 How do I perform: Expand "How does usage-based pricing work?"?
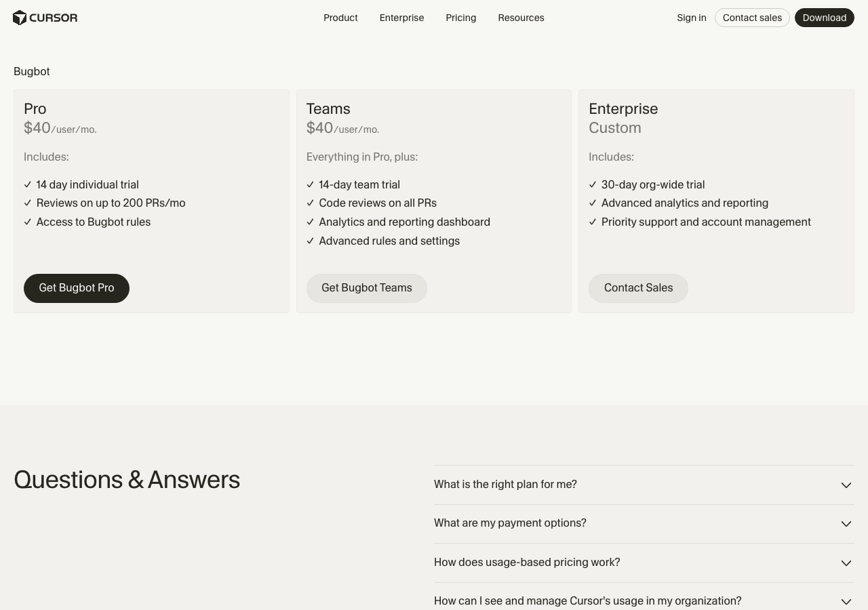[527, 563]
